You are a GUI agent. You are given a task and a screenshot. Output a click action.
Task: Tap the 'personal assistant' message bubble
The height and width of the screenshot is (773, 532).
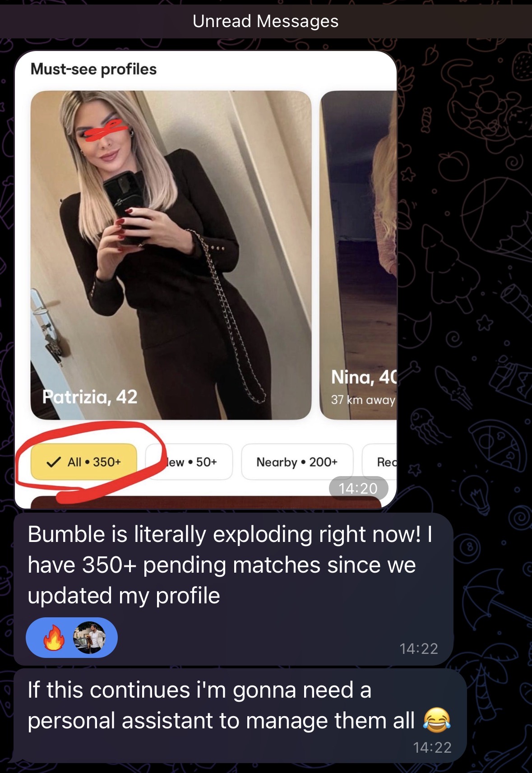[240, 716]
